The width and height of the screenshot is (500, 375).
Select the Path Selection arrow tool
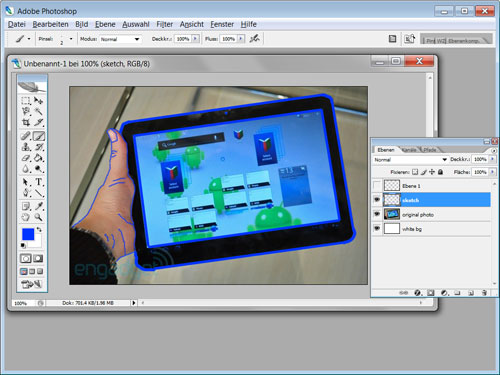pos(26,182)
